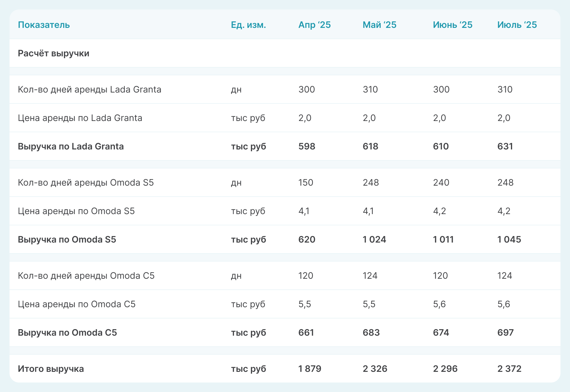Click Кол-во дней аренды Omoda S5 label
This screenshot has height=392, width=570.
[x=86, y=183]
